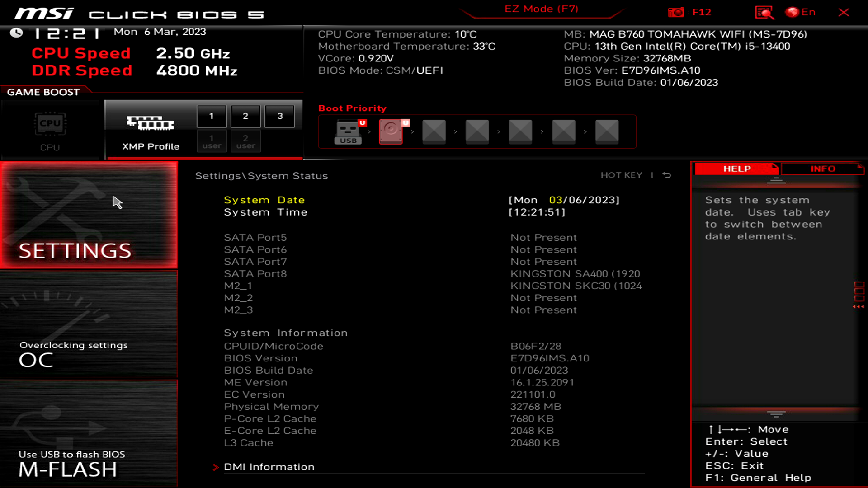Viewport: 868px width, 488px height.
Task: Click the red side arrows at right edge
Action: point(859,307)
